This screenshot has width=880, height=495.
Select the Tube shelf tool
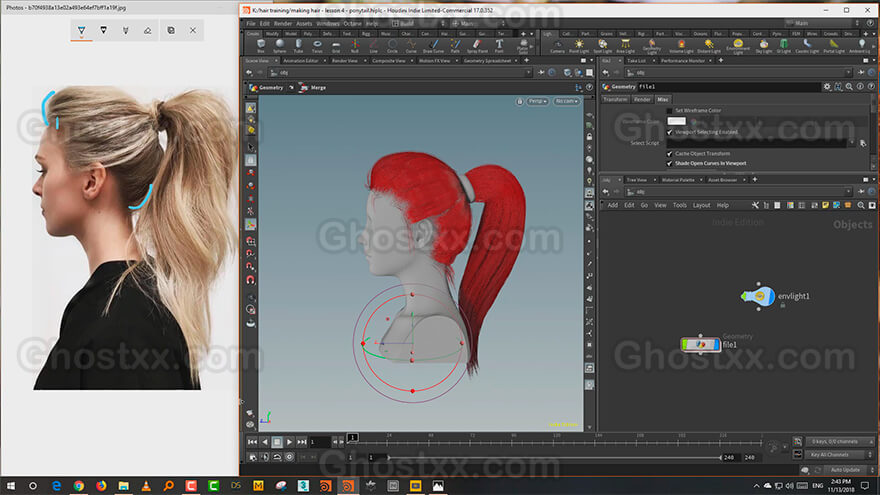click(x=298, y=46)
